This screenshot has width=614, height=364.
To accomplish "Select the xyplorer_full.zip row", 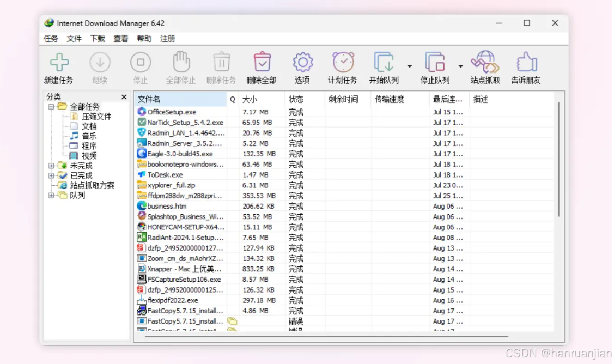I will pos(344,185).
